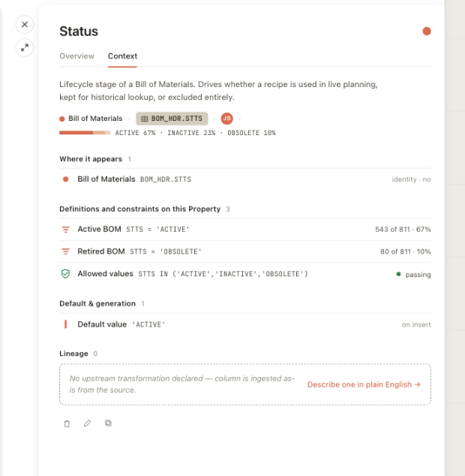Click the shield check icon for Allowed values

pyautogui.click(x=65, y=274)
